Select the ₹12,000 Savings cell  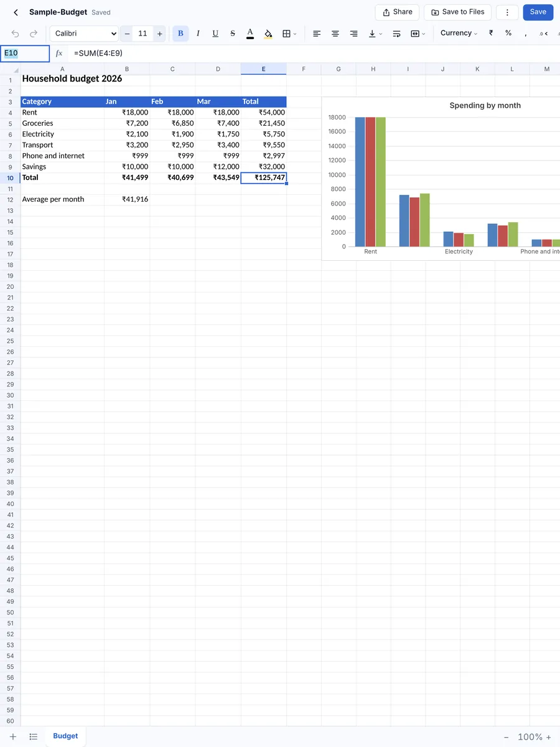[x=218, y=167]
